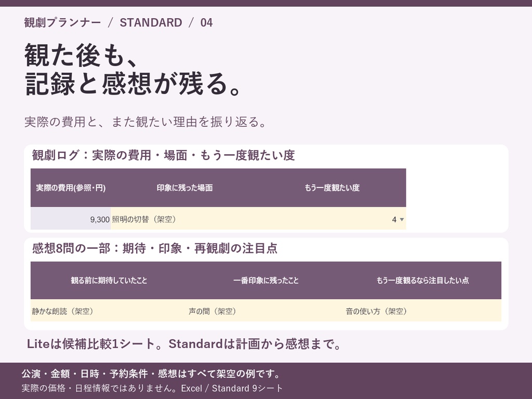The image size is (532, 399).
Task: Click the section title starting '感想8問の一部'
Action: pyautogui.click(x=155, y=248)
